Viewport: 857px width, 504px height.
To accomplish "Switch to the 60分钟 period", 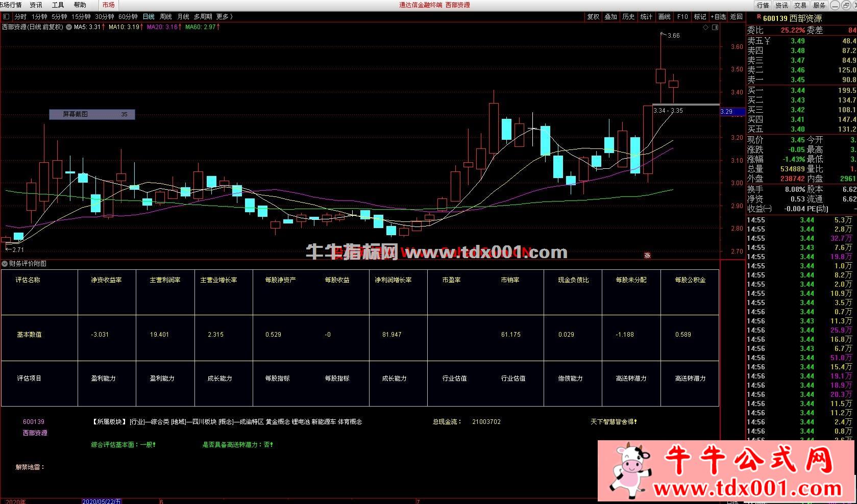I will 128,17.
